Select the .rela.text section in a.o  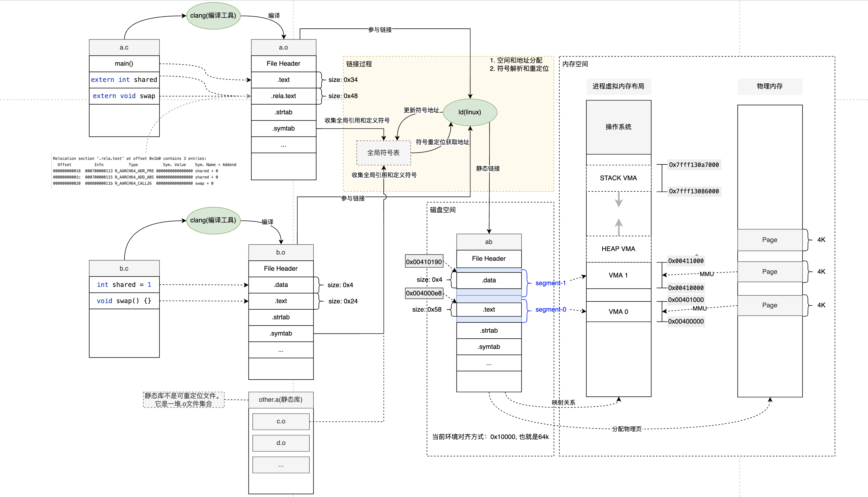coord(283,96)
